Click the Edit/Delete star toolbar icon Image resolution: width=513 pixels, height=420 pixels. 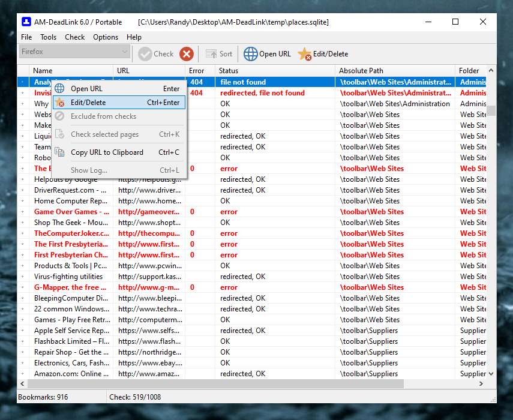click(305, 54)
